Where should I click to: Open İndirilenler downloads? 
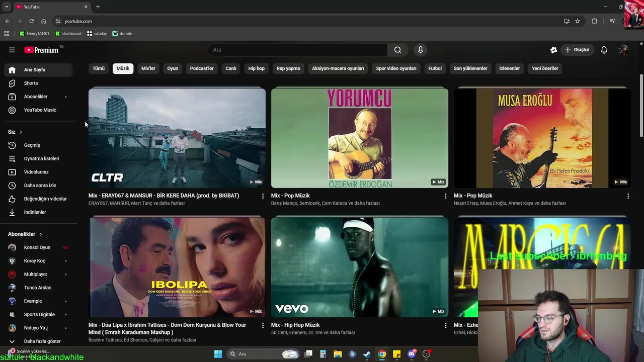pos(38,212)
